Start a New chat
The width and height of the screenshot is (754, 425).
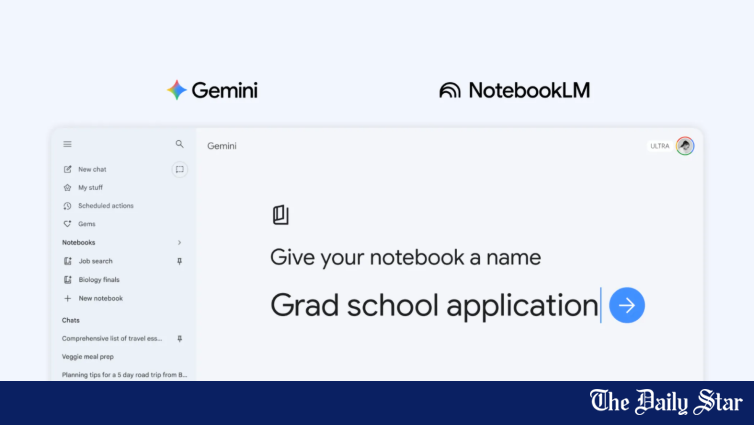click(92, 169)
